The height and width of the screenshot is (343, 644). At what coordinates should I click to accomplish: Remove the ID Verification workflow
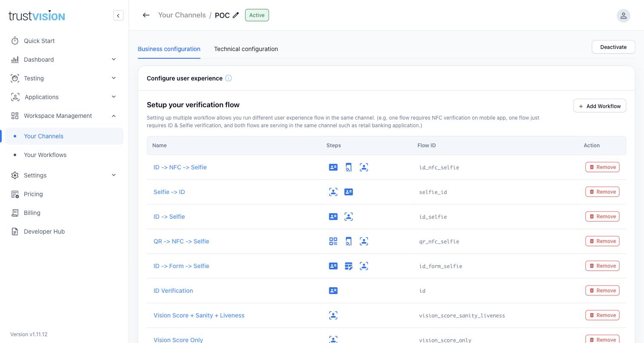click(x=602, y=291)
